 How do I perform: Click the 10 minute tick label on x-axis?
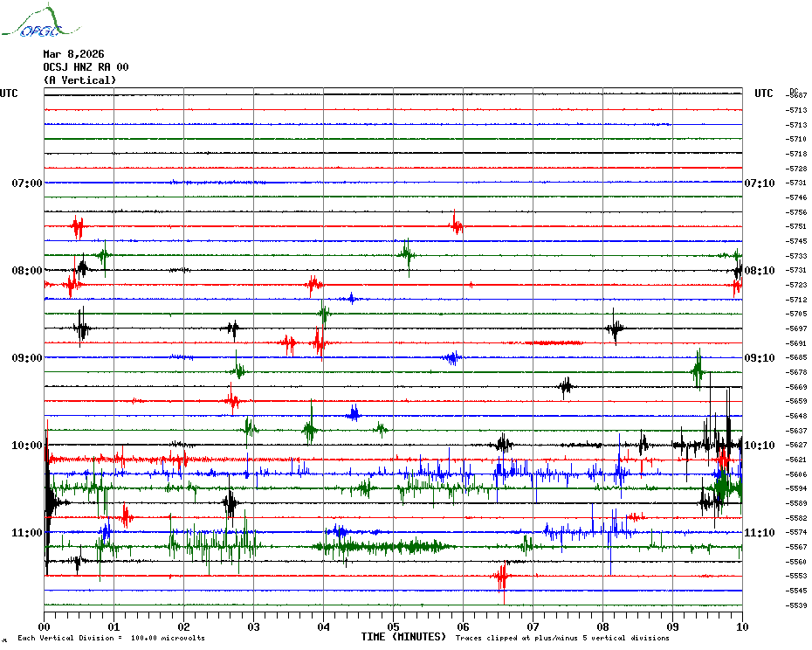(742, 626)
